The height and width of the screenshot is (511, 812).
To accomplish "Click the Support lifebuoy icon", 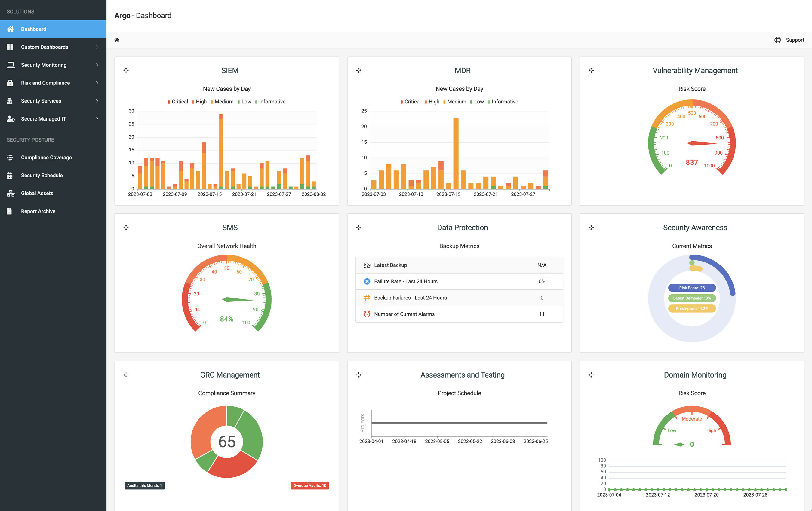I will [x=777, y=40].
